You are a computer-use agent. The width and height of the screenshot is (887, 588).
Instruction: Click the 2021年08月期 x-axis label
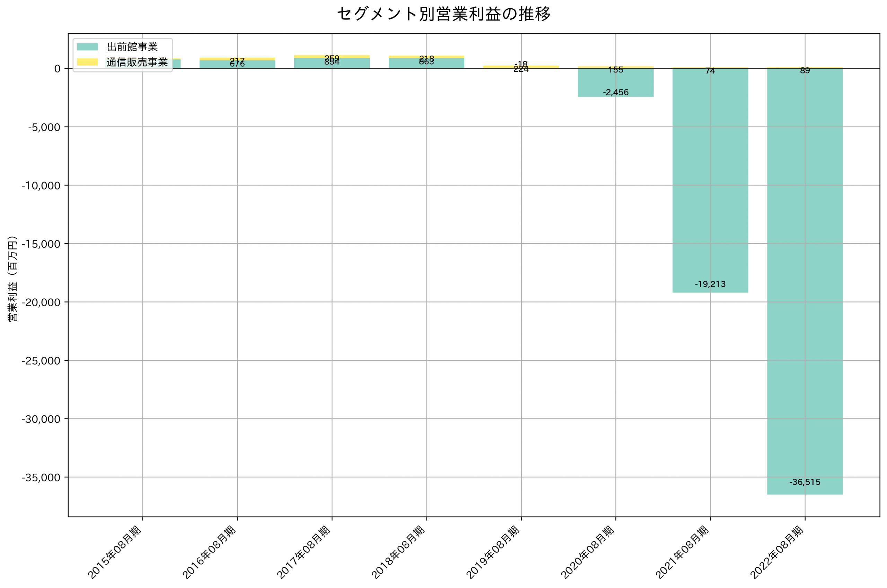point(682,552)
